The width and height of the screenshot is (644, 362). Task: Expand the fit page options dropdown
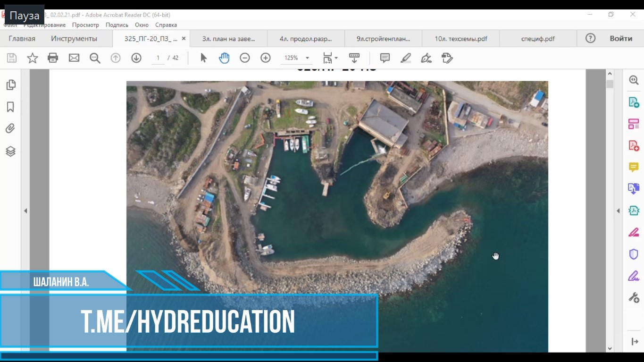[x=336, y=58]
